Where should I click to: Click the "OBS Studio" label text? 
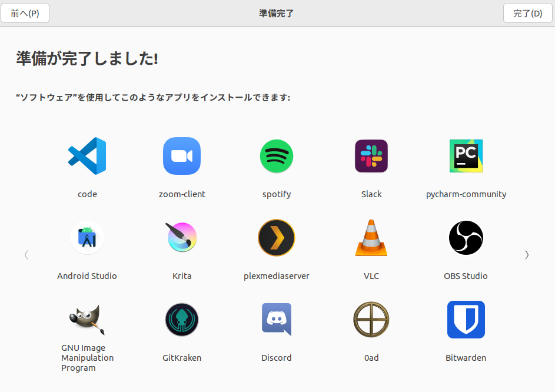tap(466, 276)
